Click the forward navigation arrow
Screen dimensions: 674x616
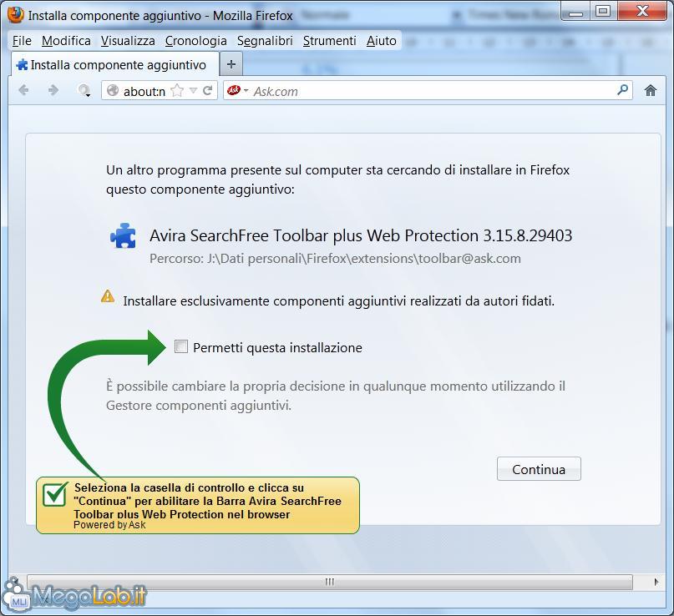coord(53,90)
